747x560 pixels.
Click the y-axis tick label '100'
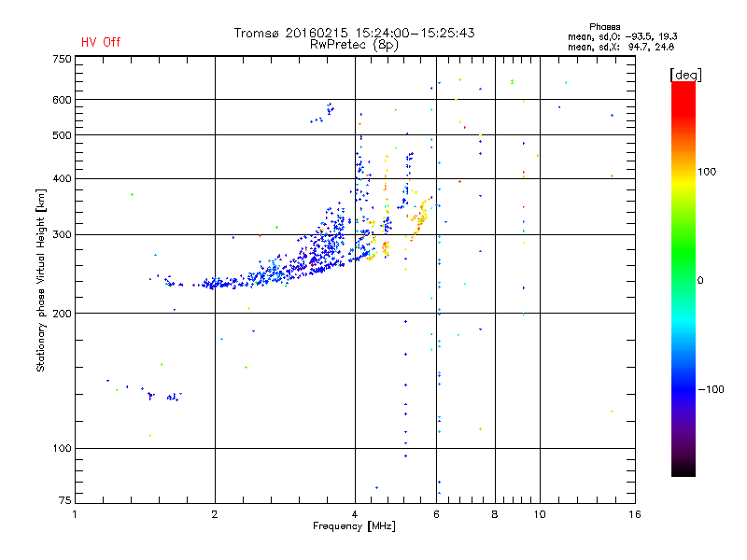[x=62, y=448]
